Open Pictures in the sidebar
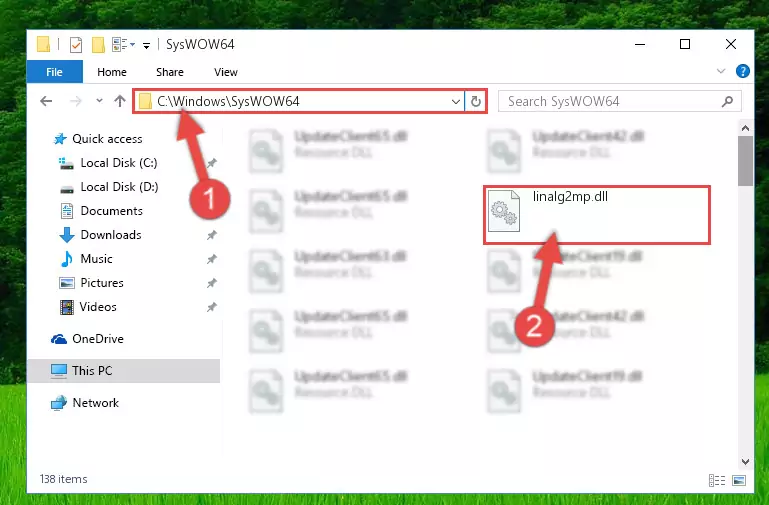The image size is (769, 505). point(92,283)
